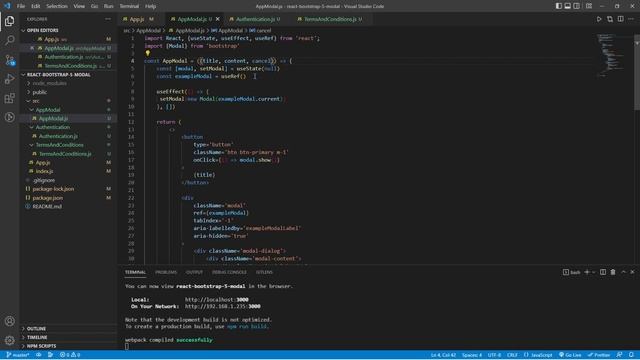This screenshot has width=640, height=360.
Task: Click the Prettier status bar item
Action: tap(599, 355)
